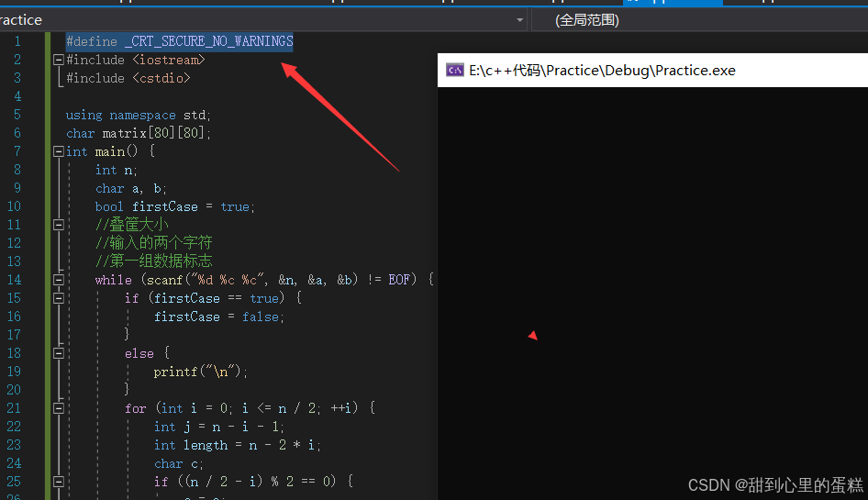Viewport: 868px width, 500px height.
Task: Click #include <cstdio> on line 3
Action: point(128,78)
